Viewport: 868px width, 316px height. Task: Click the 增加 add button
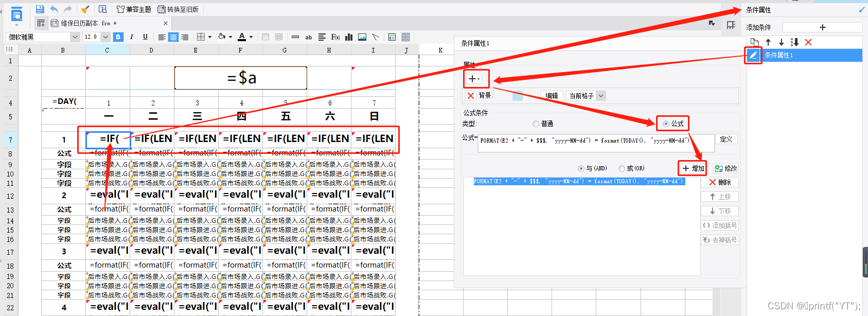click(693, 168)
